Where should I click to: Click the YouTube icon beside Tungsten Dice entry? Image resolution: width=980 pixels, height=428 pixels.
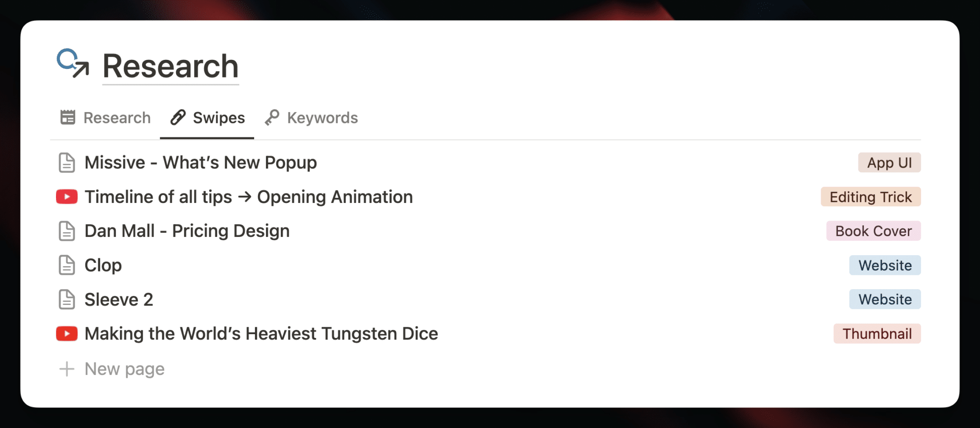(x=67, y=334)
